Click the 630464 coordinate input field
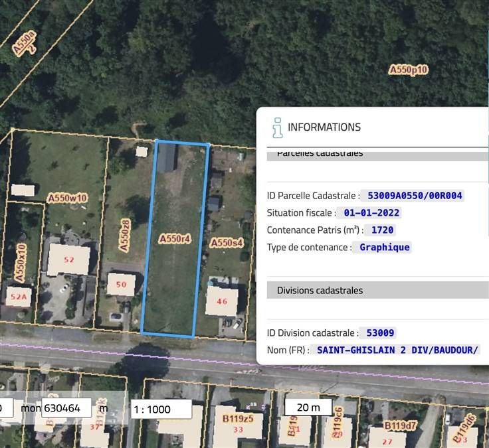Image resolution: width=489 pixels, height=448 pixels. (x=66, y=408)
